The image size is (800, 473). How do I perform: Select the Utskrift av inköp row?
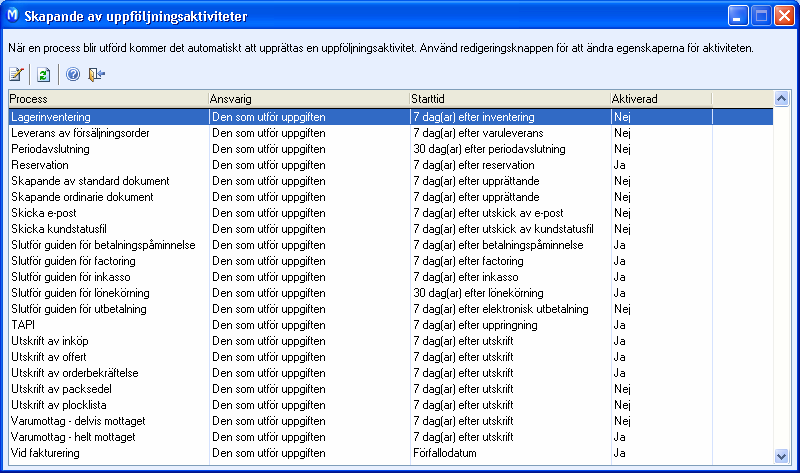[390, 341]
